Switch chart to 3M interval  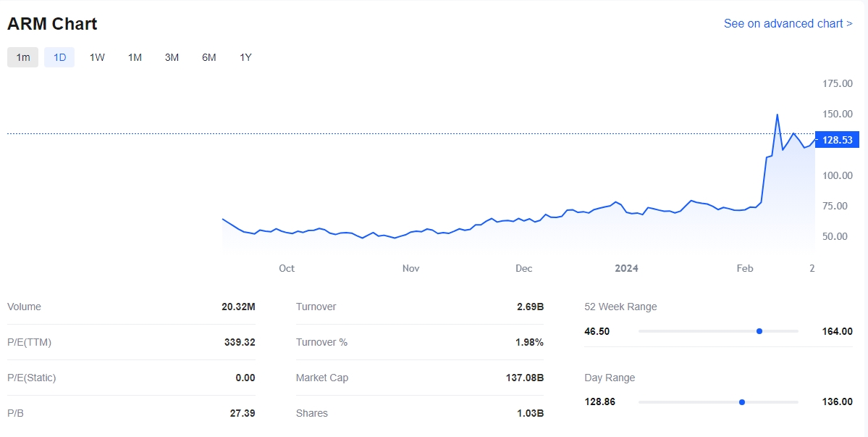pyautogui.click(x=172, y=57)
